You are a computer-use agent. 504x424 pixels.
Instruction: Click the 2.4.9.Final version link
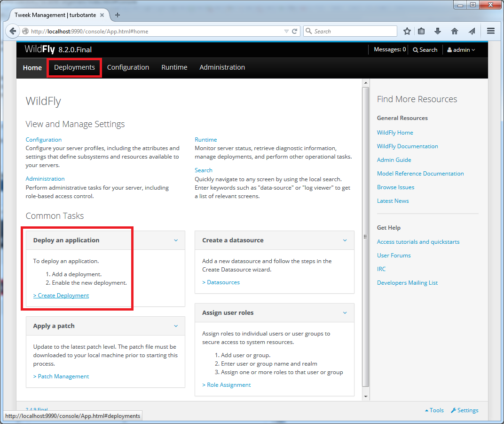[37, 409]
